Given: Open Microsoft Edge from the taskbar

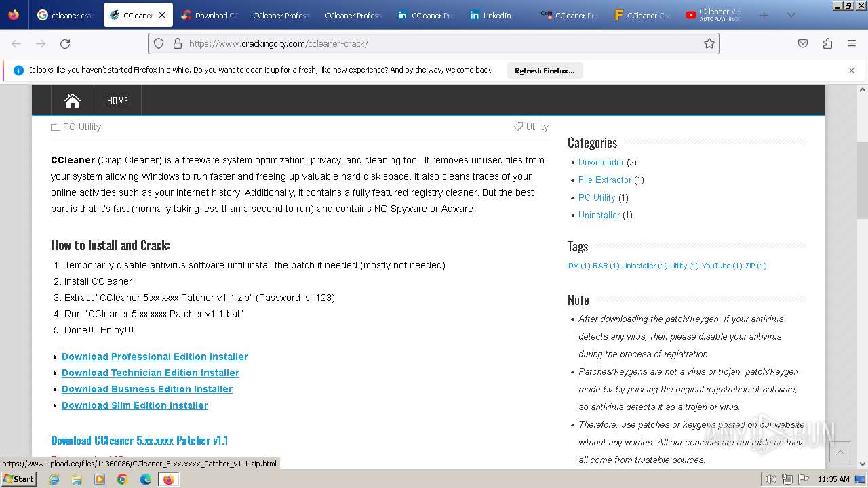Looking at the screenshot, I should click(x=146, y=479).
